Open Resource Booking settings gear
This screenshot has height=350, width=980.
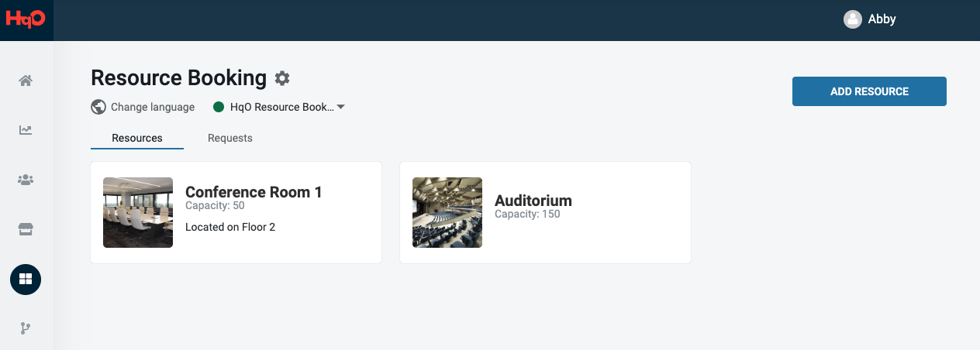point(282,78)
